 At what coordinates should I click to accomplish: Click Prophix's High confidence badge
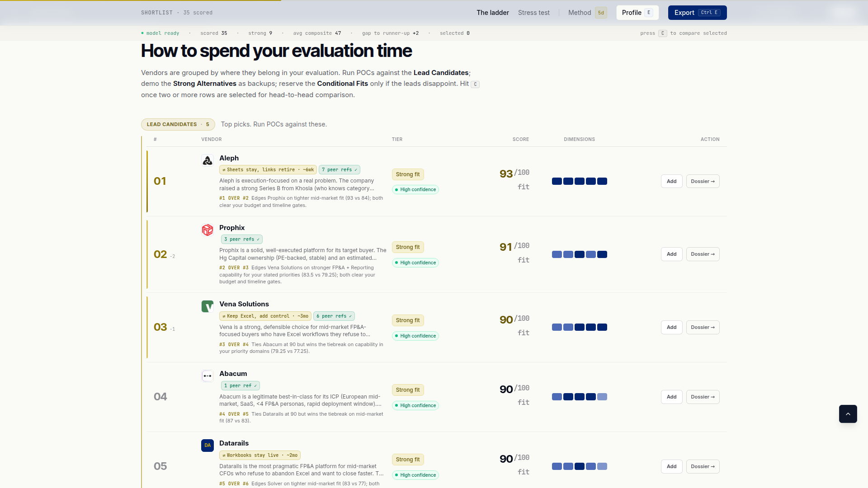tap(415, 263)
